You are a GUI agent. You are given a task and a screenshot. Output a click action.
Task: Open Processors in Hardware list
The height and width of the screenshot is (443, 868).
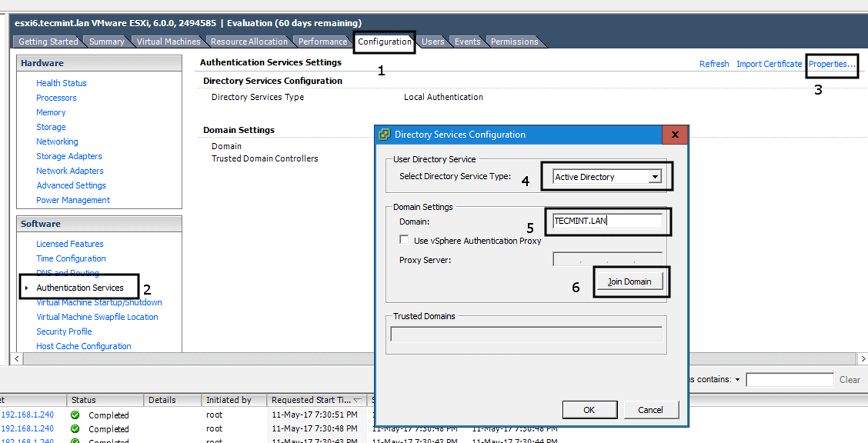click(x=56, y=97)
